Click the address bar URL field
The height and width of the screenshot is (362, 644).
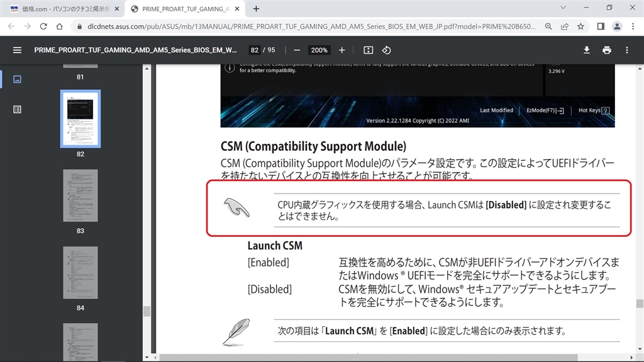click(x=311, y=26)
